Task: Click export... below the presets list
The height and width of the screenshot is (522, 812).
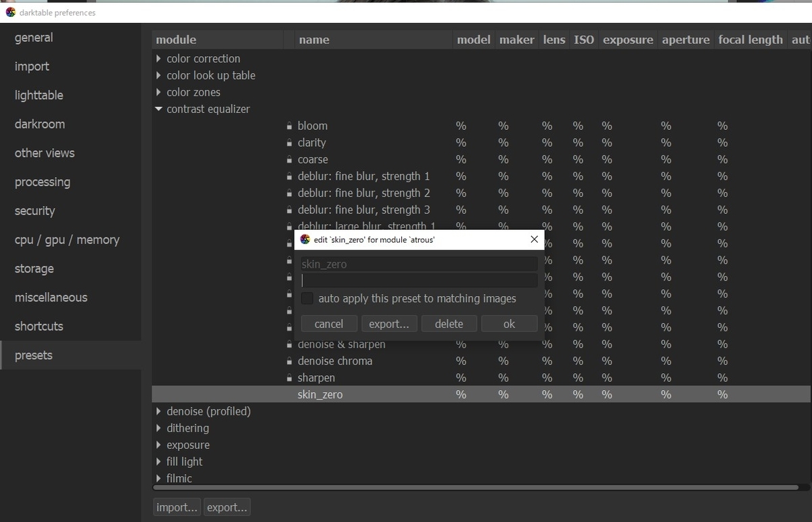Action: 227,507
